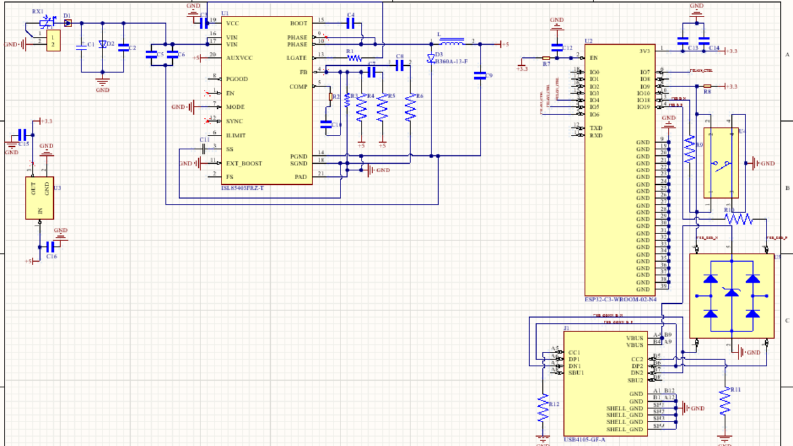Select resistor R9
The image size is (793, 446).
[x=689, y=149]
